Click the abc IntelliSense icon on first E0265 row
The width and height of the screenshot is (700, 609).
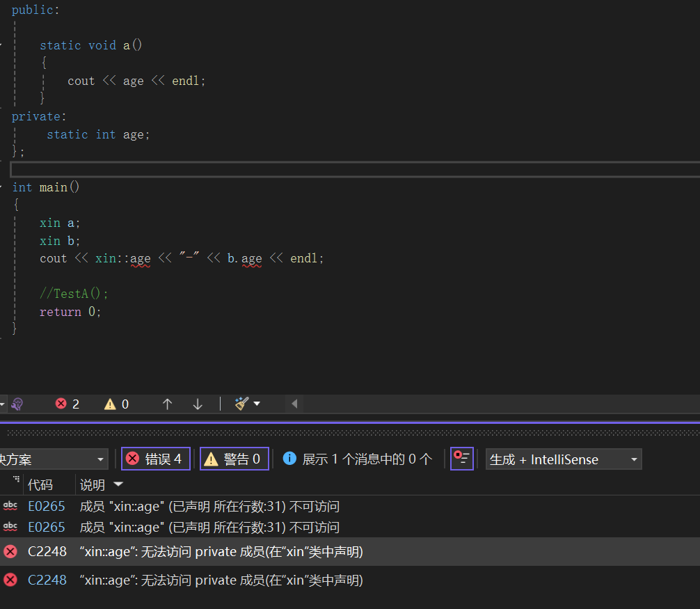point(10,506)
